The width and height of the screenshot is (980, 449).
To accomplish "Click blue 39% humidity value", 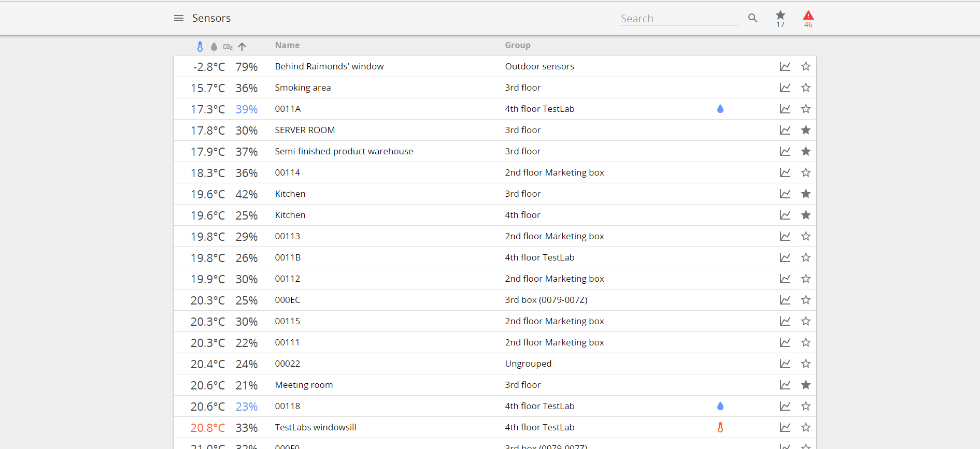I will click(247, 109).
